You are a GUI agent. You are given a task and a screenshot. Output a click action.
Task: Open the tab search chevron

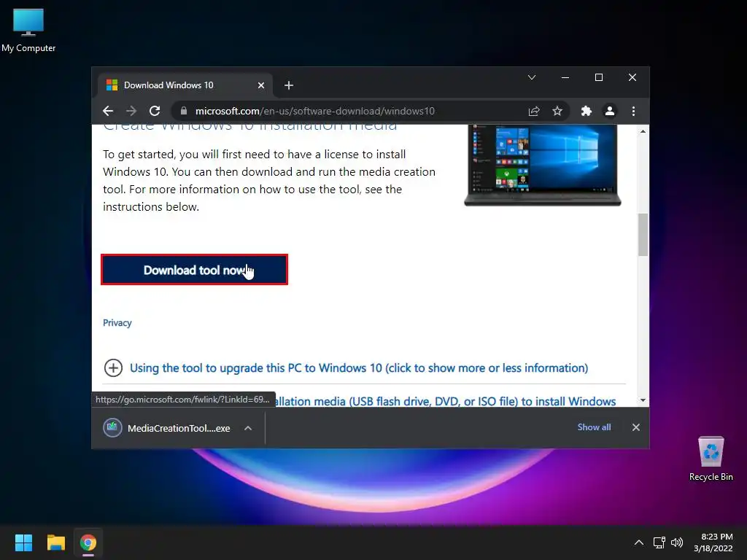tap(532, 77)
